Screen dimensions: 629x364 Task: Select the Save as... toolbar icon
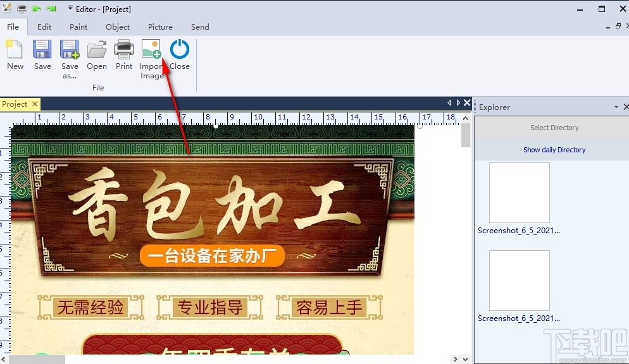pyautogui.click(x=70, y=56)
